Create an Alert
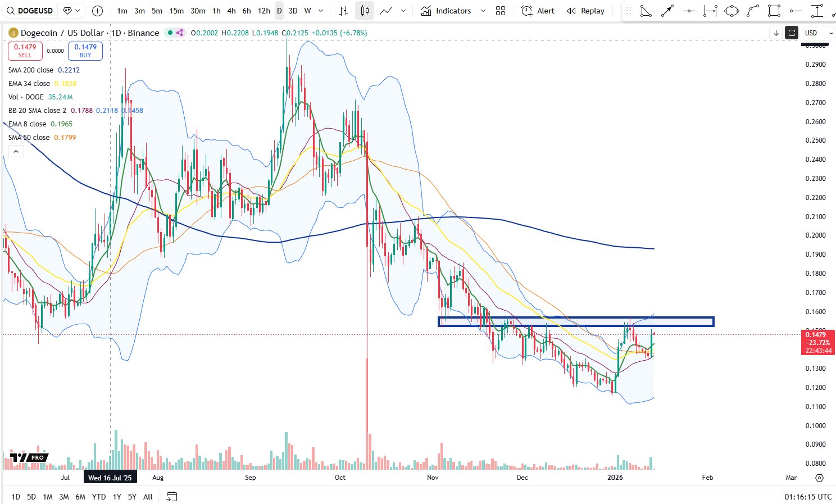Viewport: 836px width, 504px height. coord(538,11)
